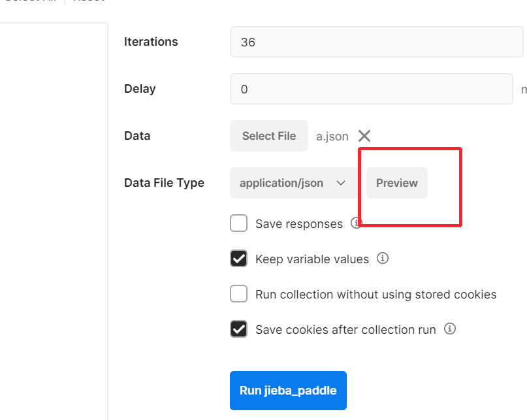Image resolution: width=527 pixels, height=420 pixels.
Task: Show info about Keep variable values
Action: coord(383,258)
